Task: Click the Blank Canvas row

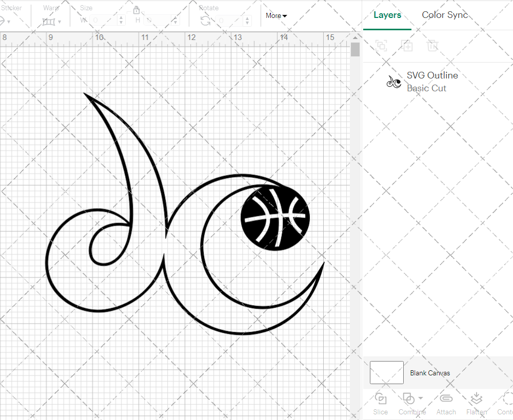Action: 430,373
